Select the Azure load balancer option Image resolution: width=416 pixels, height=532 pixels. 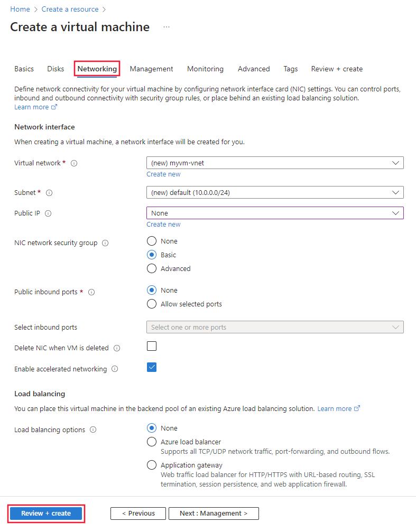(x=152, y=442)
